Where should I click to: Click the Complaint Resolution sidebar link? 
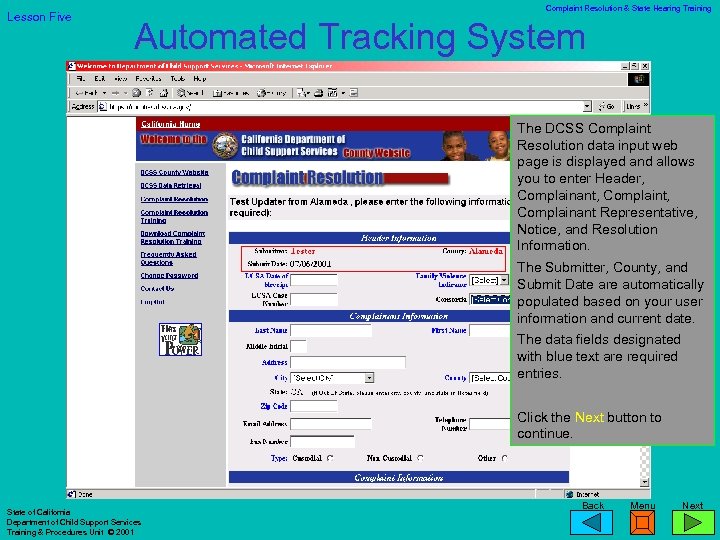point(174,199)
